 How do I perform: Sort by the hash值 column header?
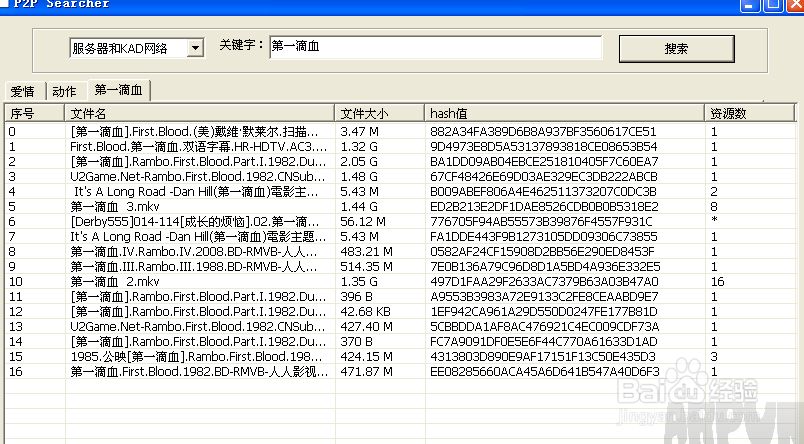tap(564, 113)
